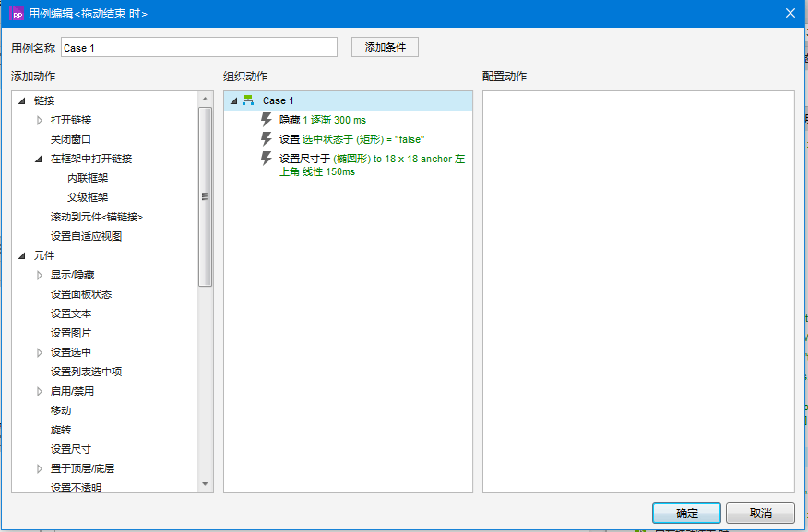Choose the 移动 action
Viewport: 808px width, 532px height.
point(61,410)
